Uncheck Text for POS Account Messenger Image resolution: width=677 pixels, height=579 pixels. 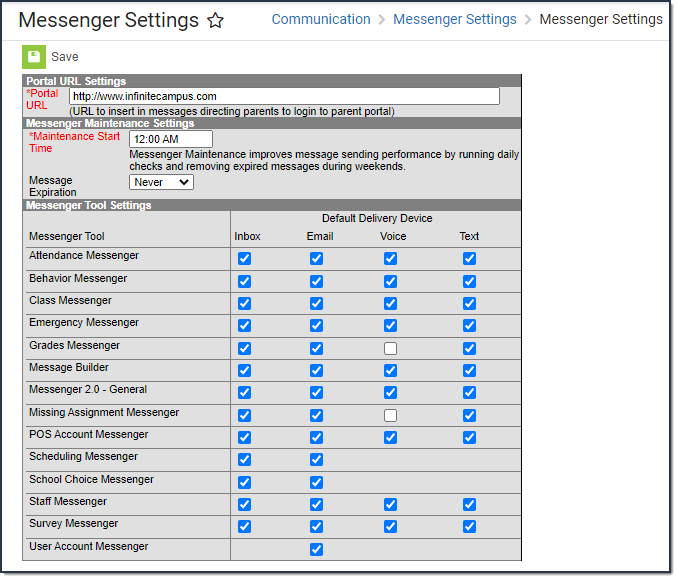[469, 437]
